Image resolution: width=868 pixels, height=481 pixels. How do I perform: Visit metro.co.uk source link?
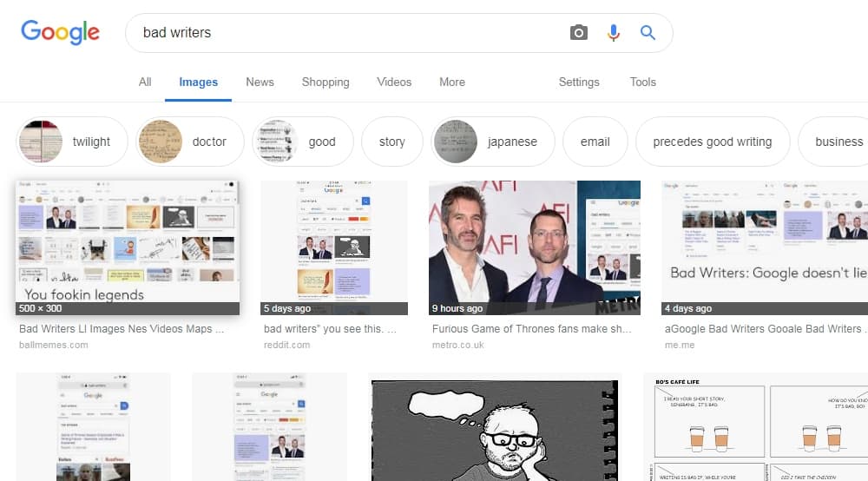coord(457,345)
